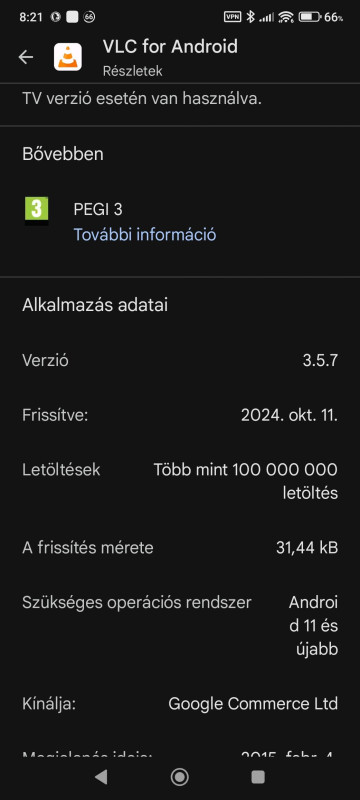Tap the Szükséges operációs rendszer label

pos(137,603)
